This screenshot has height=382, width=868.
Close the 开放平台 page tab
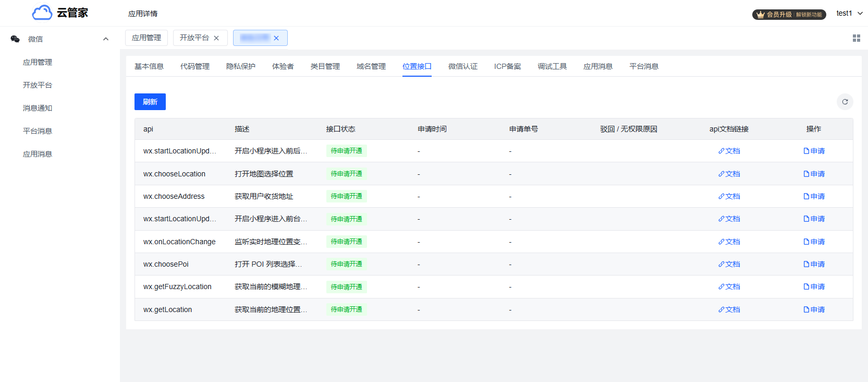click(x=216, y=38)
